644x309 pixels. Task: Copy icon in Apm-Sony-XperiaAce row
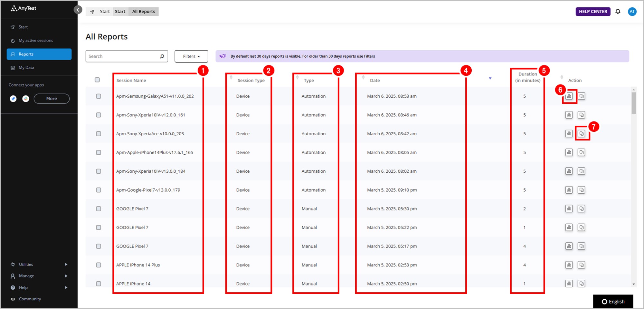581,133
